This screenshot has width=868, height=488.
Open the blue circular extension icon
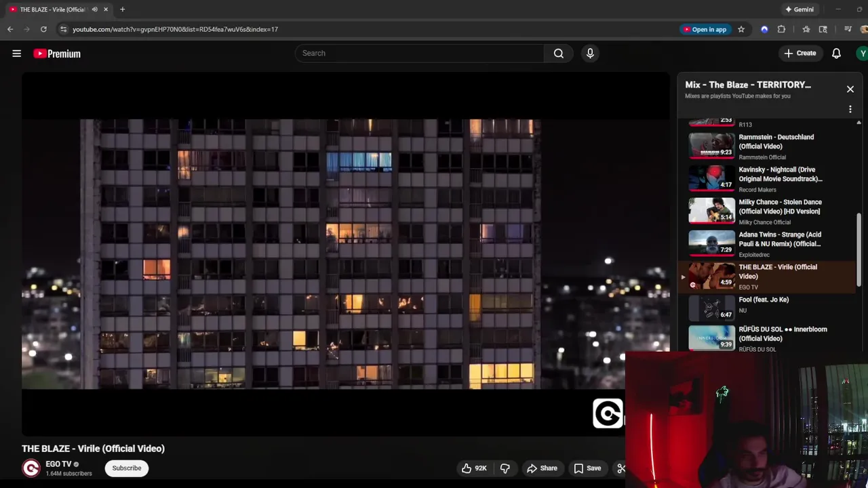pos(764,29)
